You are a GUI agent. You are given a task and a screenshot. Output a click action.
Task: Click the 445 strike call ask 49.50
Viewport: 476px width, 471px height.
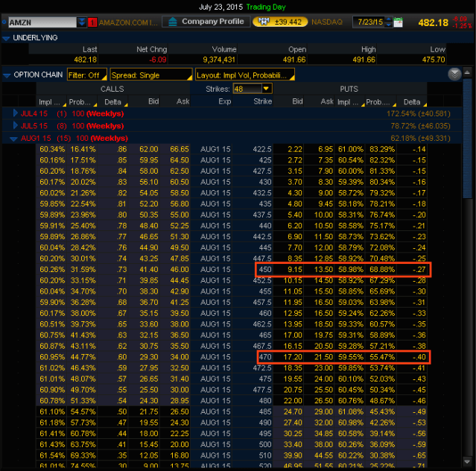pyautogui.click(x=179, y=247)
